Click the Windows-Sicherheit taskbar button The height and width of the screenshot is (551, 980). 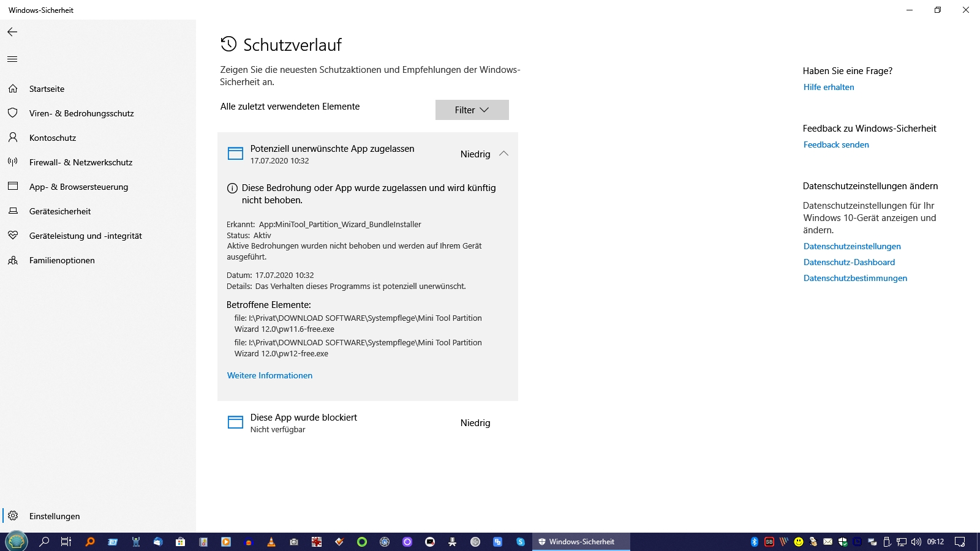pos(581,542)
